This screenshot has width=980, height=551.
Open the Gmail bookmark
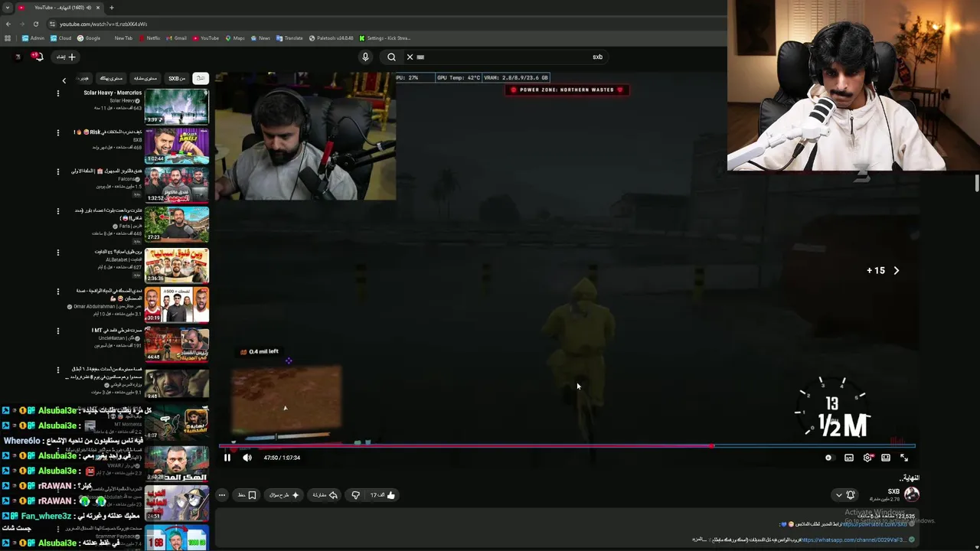[x=177, y=38]
